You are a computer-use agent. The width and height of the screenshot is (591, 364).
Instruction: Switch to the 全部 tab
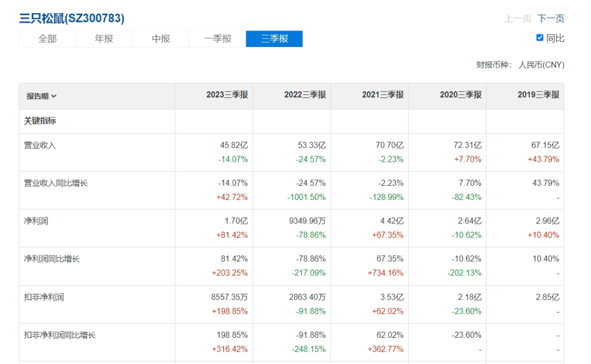pyautogui.click(x=47, y=39)
